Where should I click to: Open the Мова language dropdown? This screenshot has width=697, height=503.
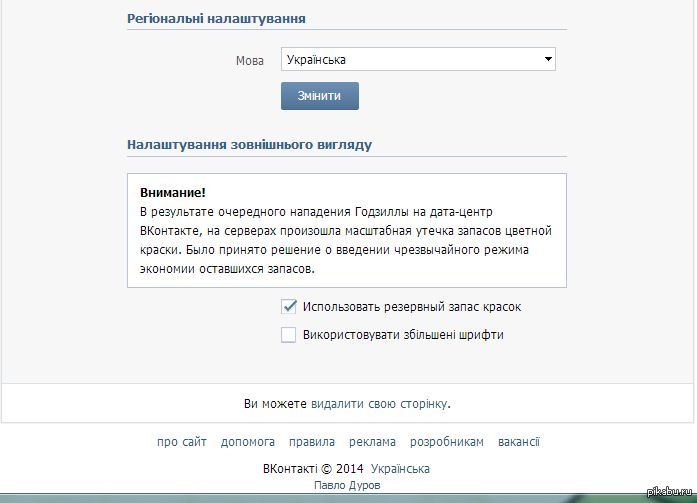tap(417, 60)
